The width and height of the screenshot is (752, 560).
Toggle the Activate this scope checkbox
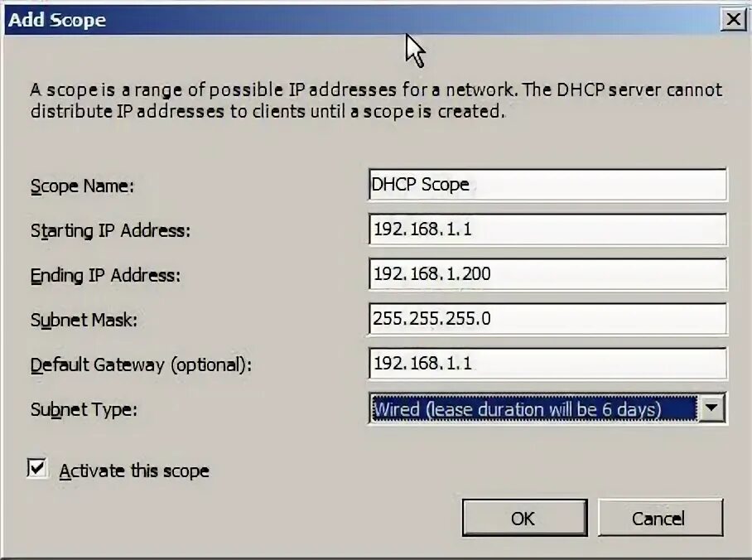click(x=37, y=468)
